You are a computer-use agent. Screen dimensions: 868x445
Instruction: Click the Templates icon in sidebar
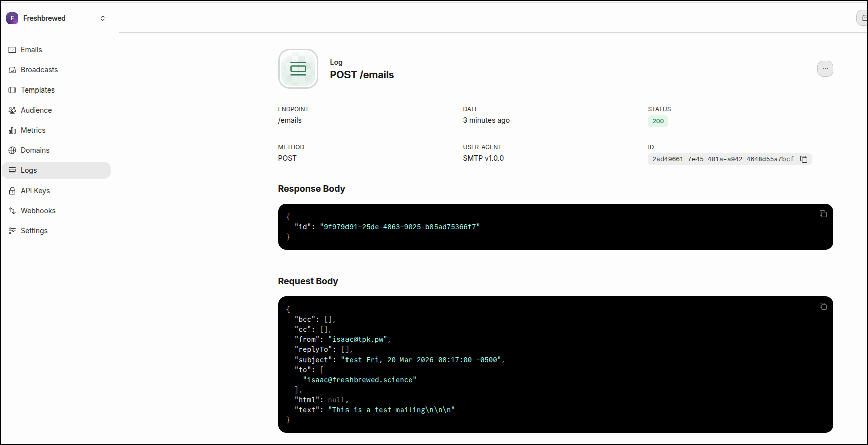12,90
